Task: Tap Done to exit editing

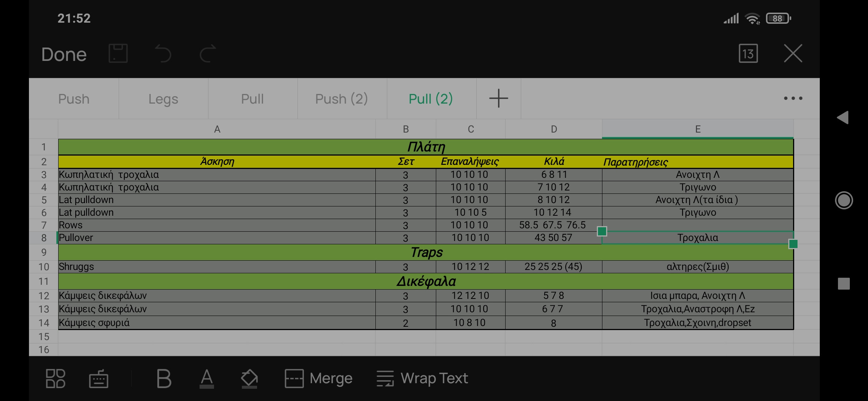Action: coord(64,55)
